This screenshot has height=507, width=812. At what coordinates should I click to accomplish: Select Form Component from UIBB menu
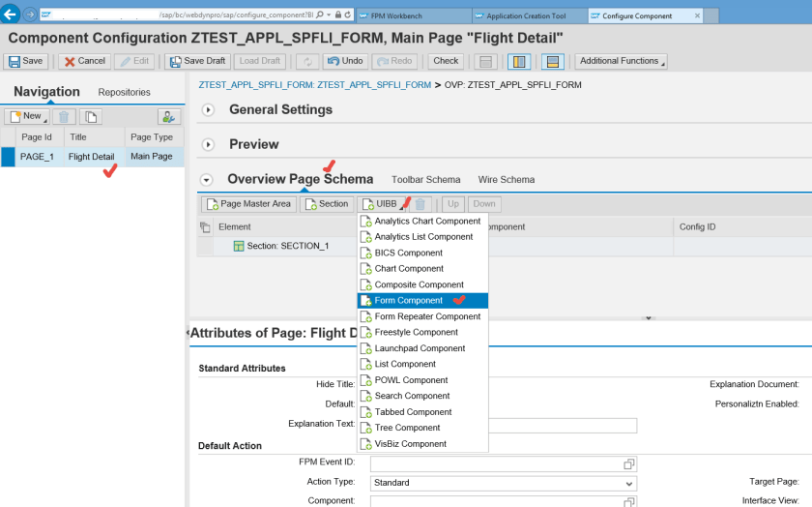422,301
